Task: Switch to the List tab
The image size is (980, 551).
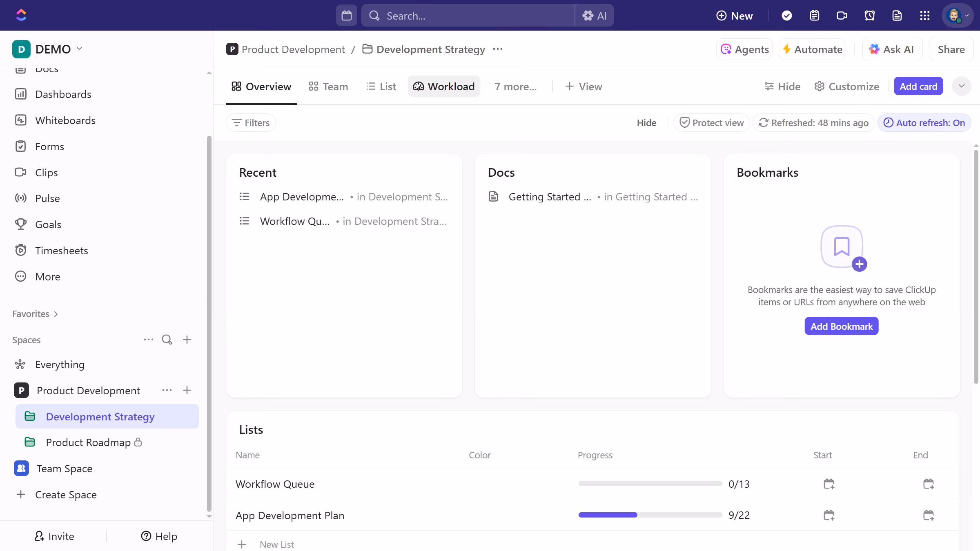Action: (381, 87)
